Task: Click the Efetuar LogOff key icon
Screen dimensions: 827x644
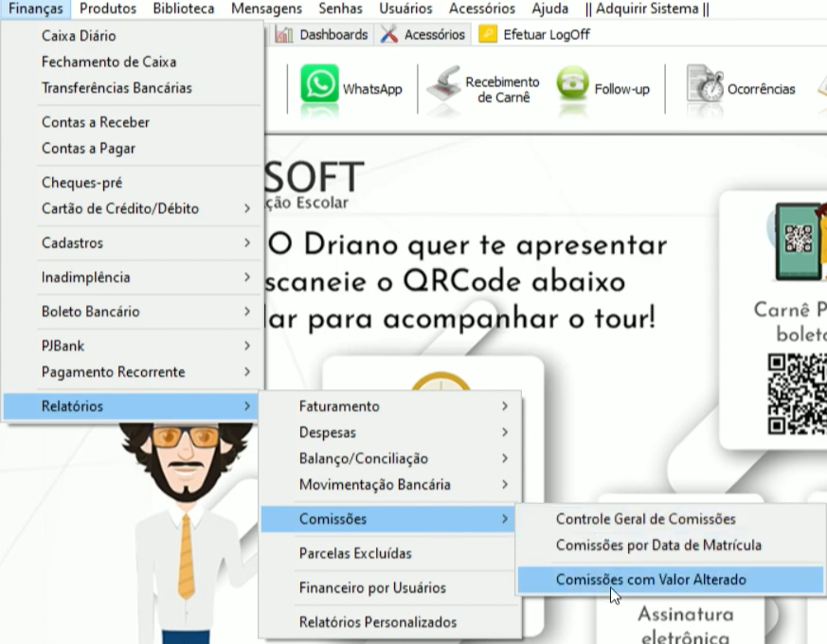Action: click(488, 34)
